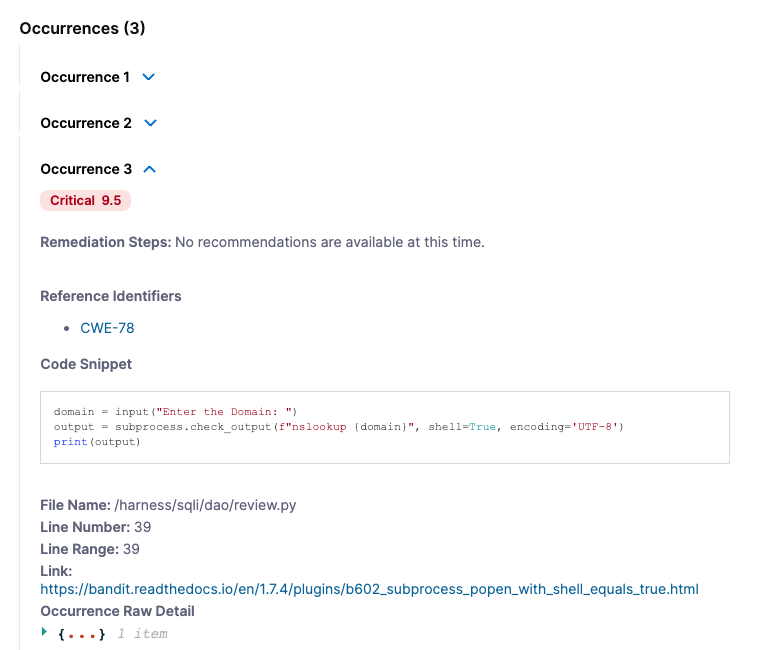The height and width of the screenshot is (650, 771).
Task: Click the Occurrence 1 title text
Action: point(85,77)
